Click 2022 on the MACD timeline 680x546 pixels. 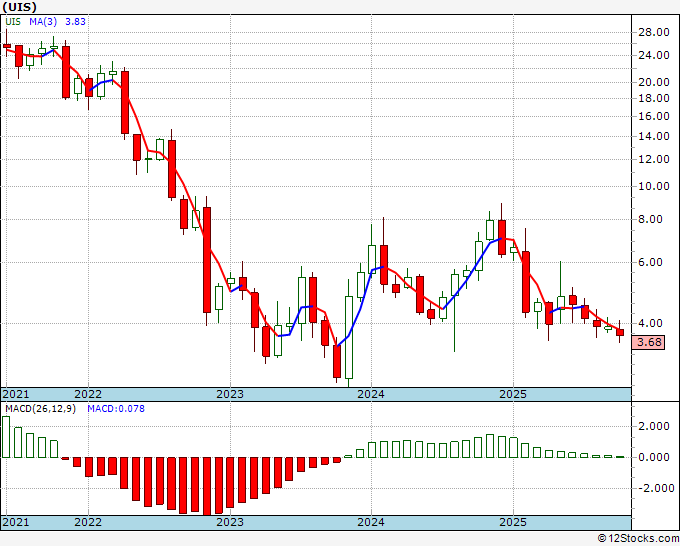point(88,522)
